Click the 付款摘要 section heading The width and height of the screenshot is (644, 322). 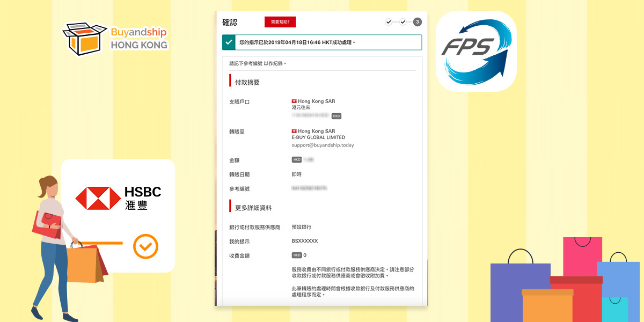(247, 82)
